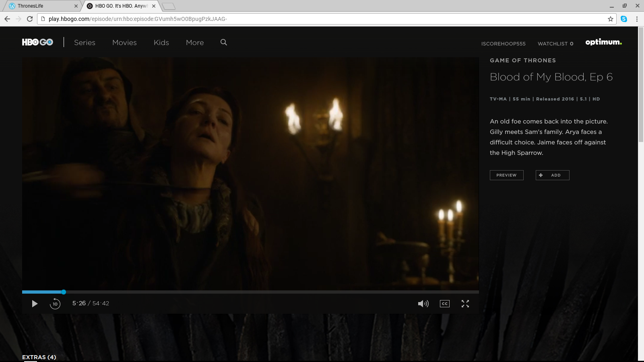
Task: Reload the current page
Action: click(30, 19)
